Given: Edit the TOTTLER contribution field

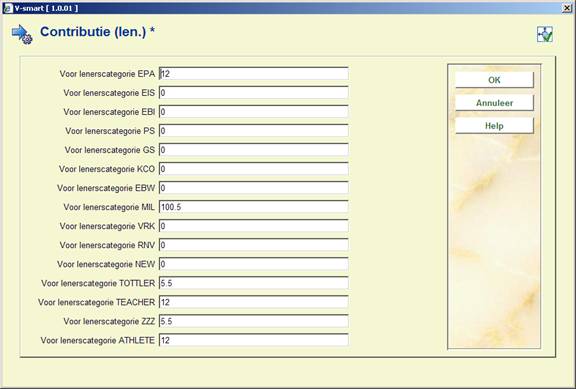Looking at the screenshot, I should 253,283.
